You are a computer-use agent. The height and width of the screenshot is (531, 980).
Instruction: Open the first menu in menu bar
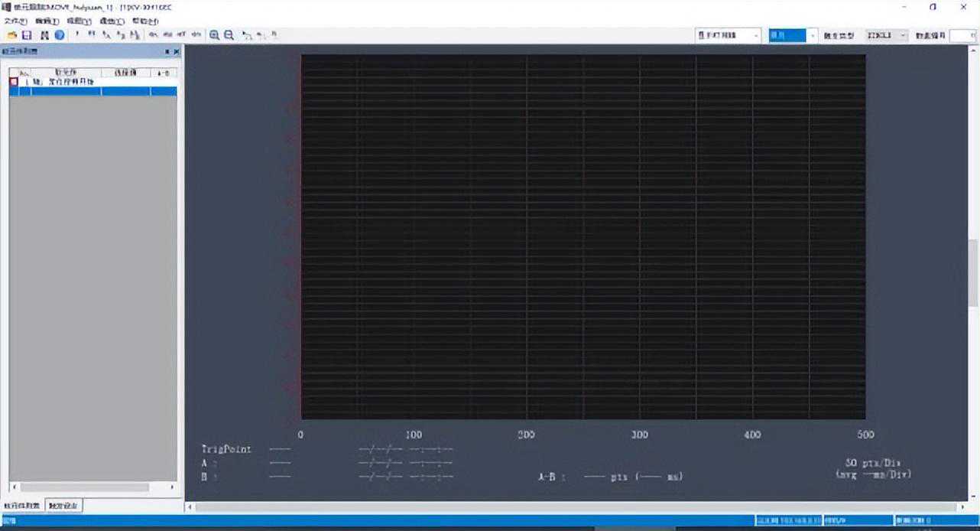(15, 21)
